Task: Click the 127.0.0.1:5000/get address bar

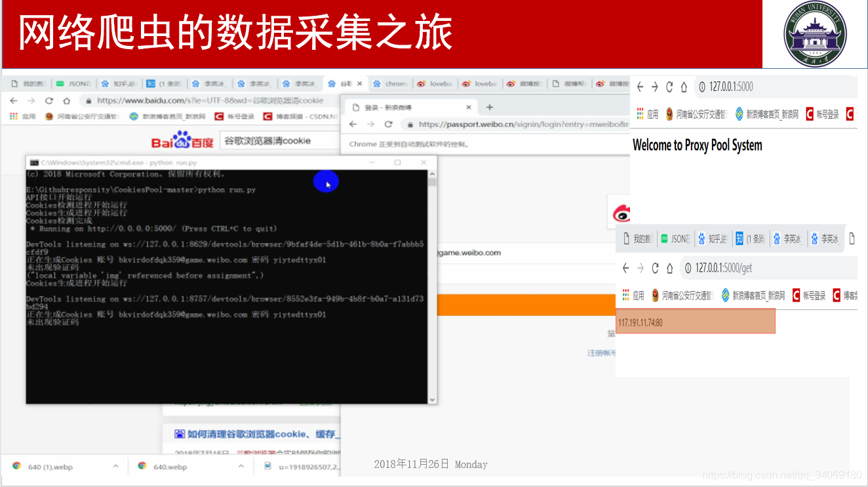Action: 768,268
